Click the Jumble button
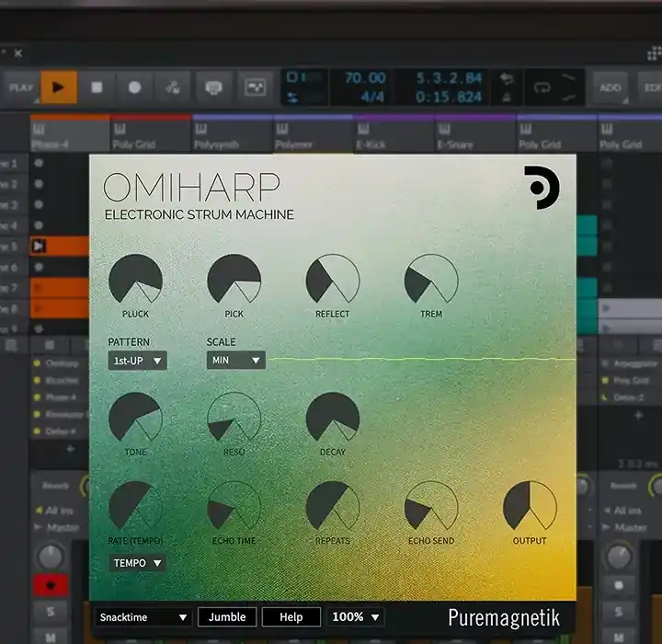Screen dimensions: 662x644 point(227,617)
